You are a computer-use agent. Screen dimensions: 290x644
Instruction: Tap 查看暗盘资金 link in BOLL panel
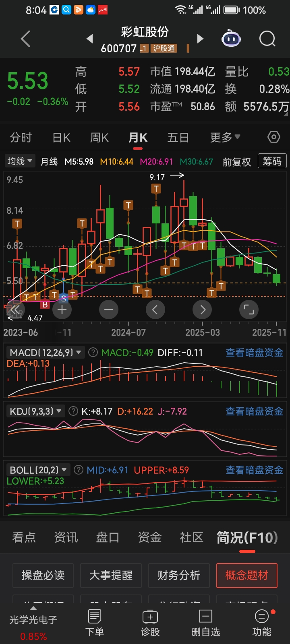254,470
